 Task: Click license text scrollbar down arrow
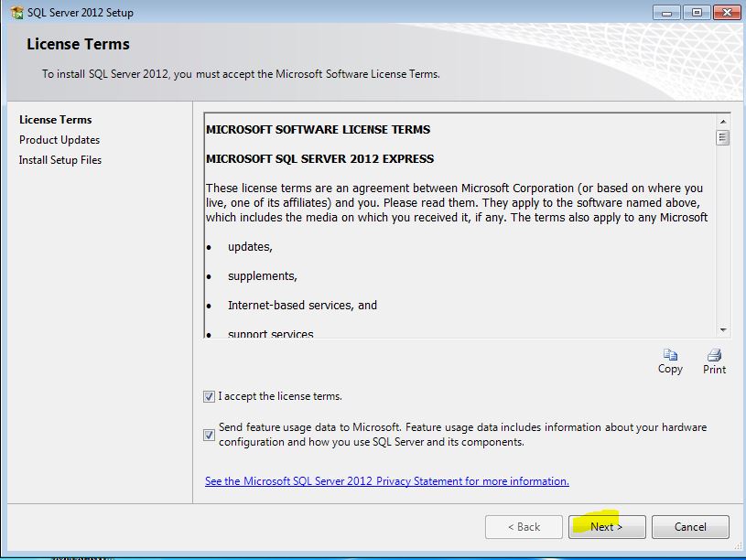point(723,329)
